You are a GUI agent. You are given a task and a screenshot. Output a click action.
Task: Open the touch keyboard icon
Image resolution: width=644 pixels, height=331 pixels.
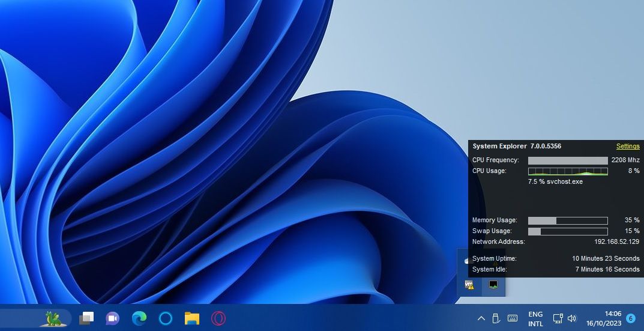point(513,318)
